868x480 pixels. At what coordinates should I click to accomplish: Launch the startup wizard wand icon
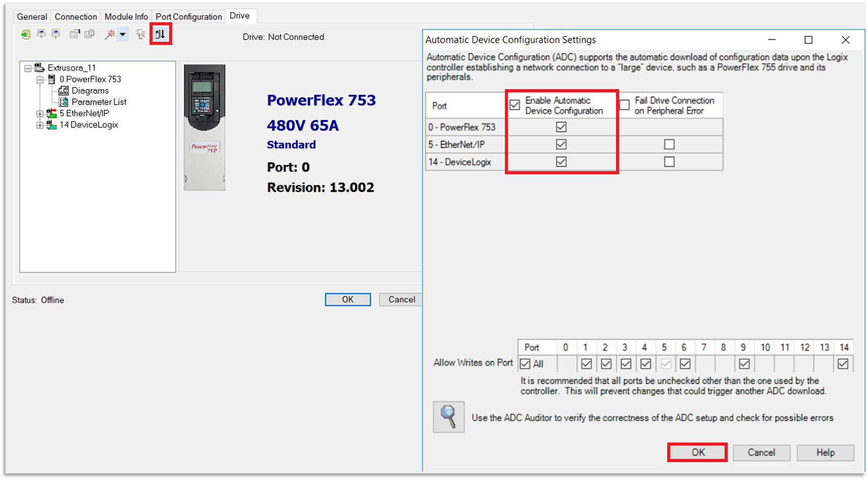[x=110, y=34]
